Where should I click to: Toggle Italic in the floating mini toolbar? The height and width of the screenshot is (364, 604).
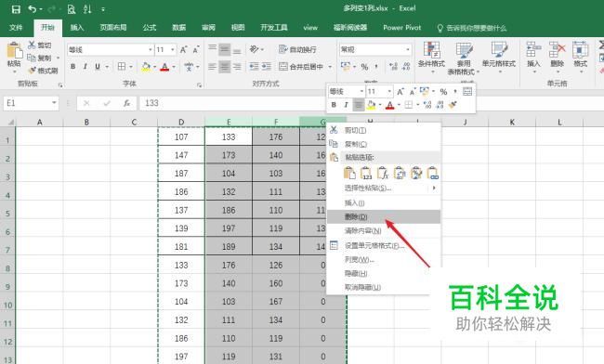(346, 105)
